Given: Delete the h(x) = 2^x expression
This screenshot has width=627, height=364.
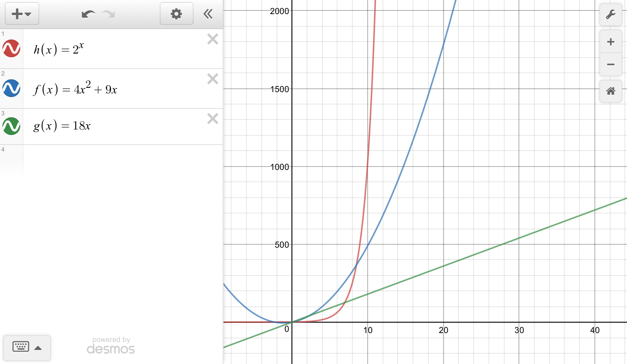Looking at the screenshot, I should click(212, 39).
